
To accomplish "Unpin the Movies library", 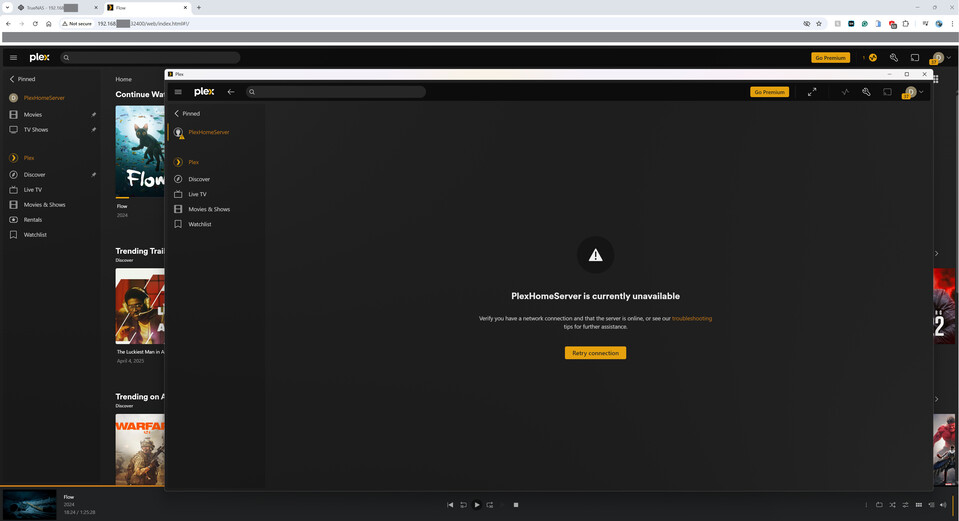I will pos(94,114).
